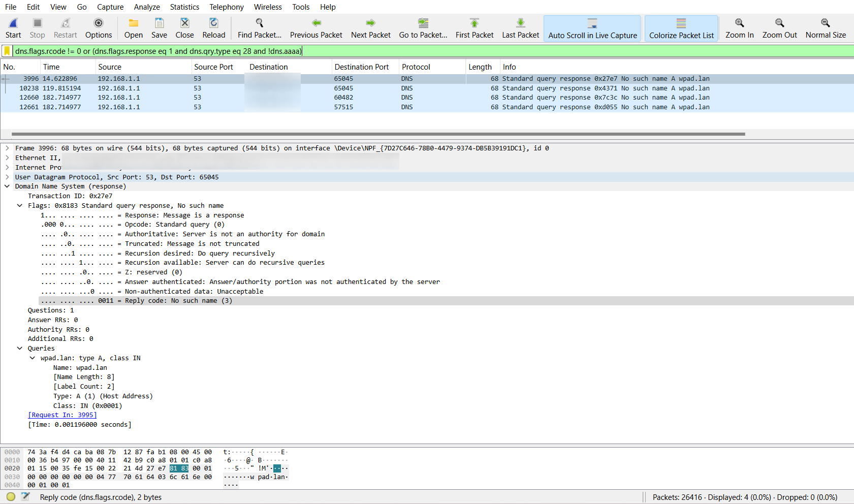Click the Restart capture icon
This screenshot has height=504, width=854.
tap(65, 23)
